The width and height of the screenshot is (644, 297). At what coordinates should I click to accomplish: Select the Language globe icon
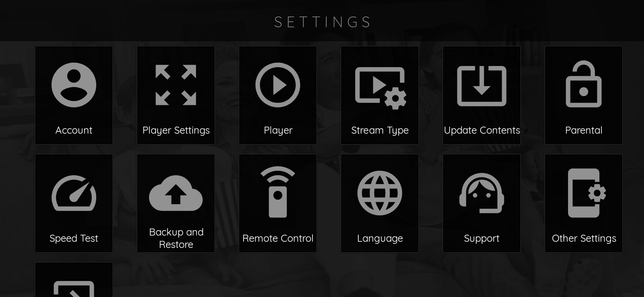point(380,193)
